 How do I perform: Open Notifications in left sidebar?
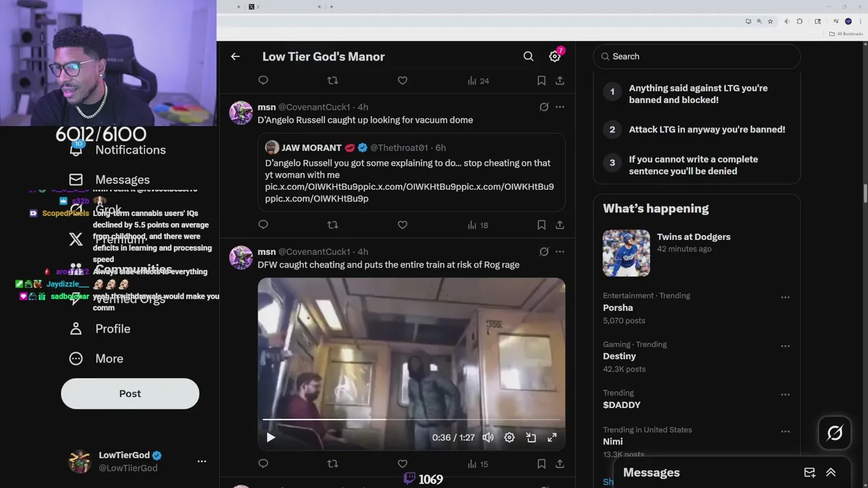coord(117,150)
